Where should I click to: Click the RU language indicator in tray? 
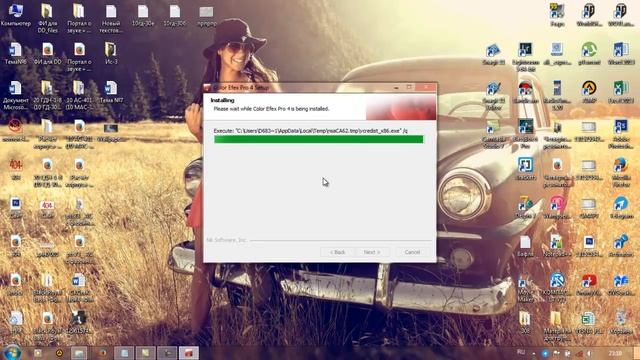click(x=521, y=352)
